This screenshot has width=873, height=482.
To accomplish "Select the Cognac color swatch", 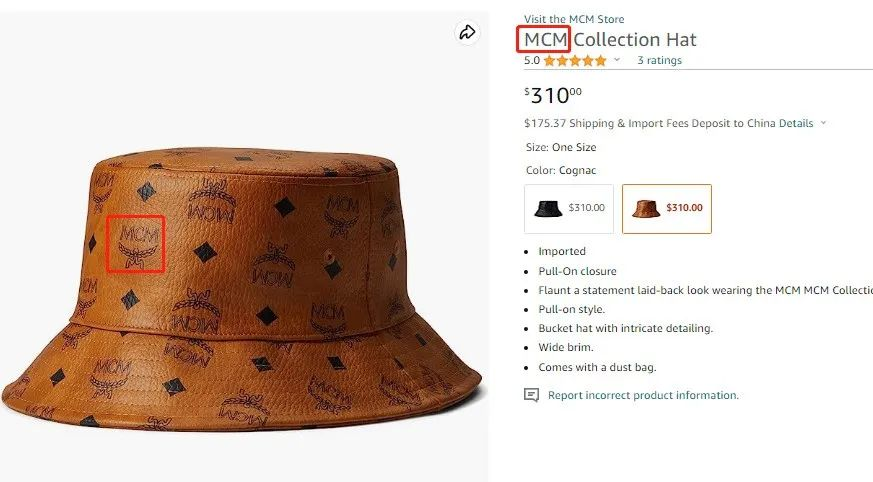I will (666, 208).
